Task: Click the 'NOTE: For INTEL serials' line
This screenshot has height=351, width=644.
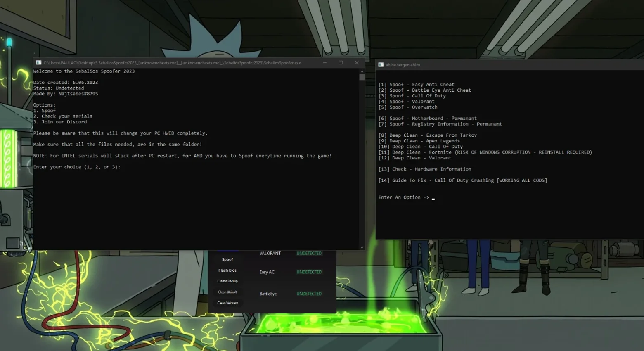Action: [182, 156]
